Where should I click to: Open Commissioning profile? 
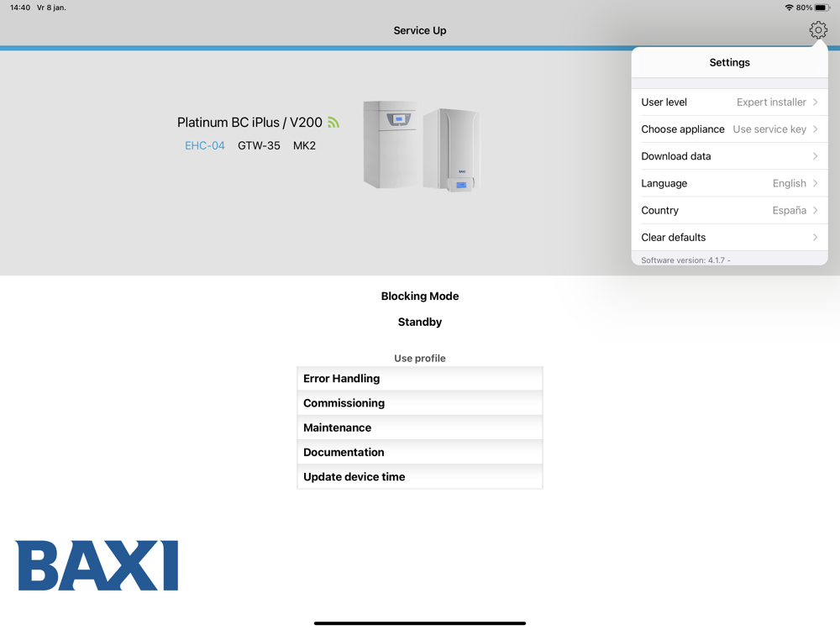tap(420, 403)
